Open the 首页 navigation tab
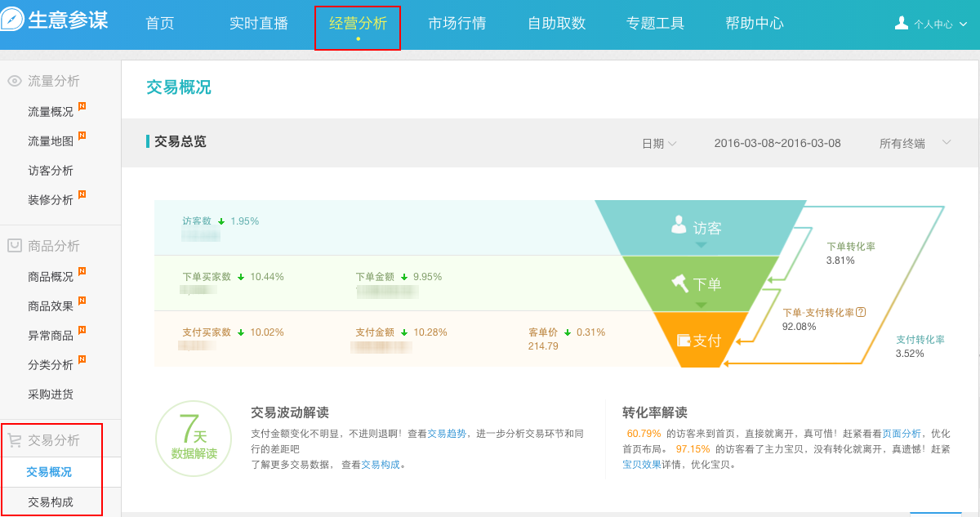This screenshot has width=980, height=517. coord(160,24)
